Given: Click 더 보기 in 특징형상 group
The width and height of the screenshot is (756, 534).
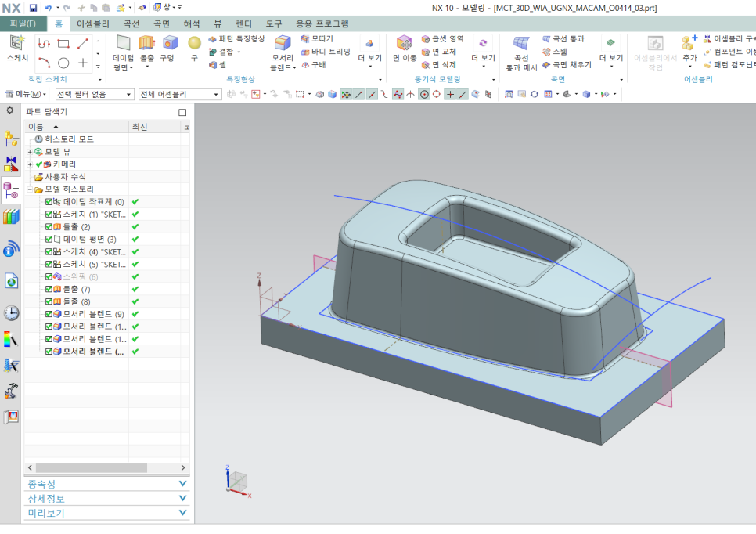Looking at the screenshot, I should tap(370, 51).
